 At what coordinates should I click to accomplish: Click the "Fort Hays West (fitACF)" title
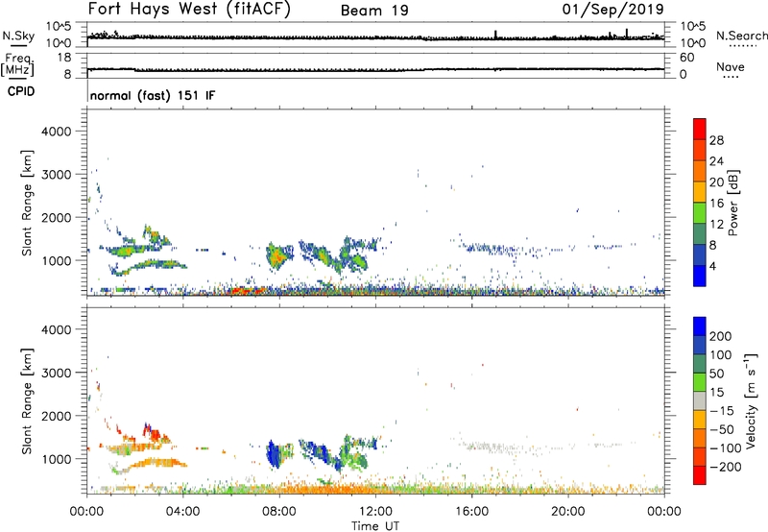189,9
